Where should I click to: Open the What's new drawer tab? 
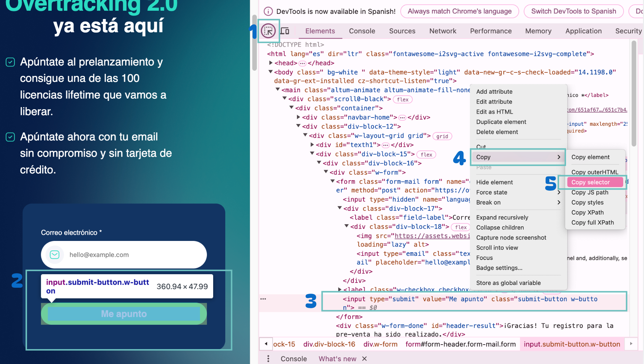(337, 359)
